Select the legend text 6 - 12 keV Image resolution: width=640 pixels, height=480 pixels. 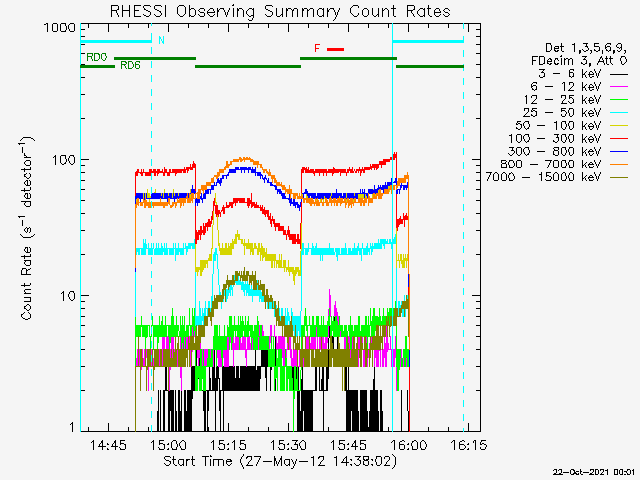566,87
